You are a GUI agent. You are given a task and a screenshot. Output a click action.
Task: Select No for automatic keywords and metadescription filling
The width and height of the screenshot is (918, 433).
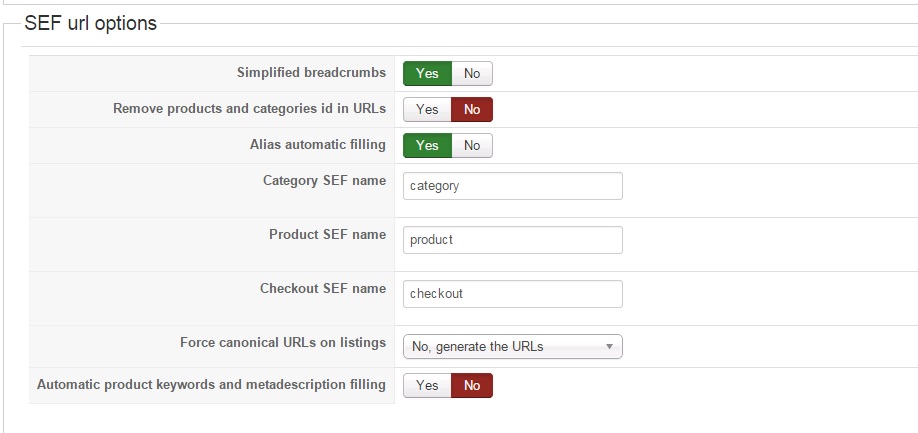[472, 385]
